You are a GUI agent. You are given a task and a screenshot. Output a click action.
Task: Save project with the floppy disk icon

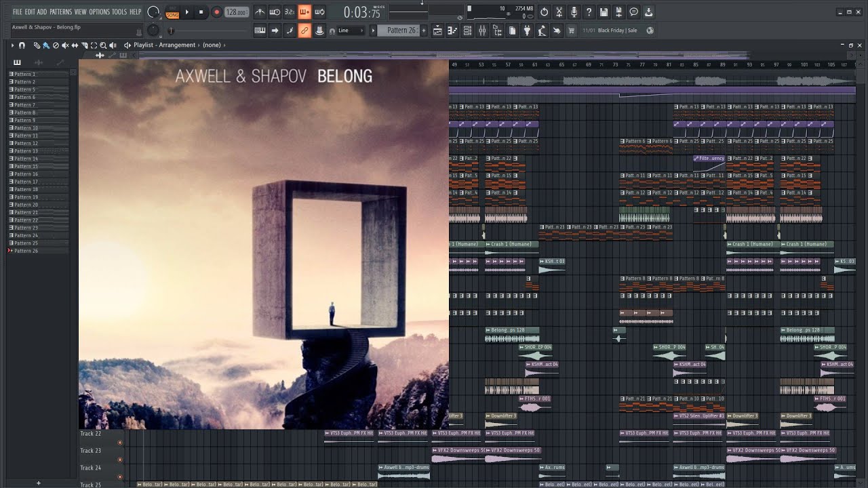pos(604,12)
